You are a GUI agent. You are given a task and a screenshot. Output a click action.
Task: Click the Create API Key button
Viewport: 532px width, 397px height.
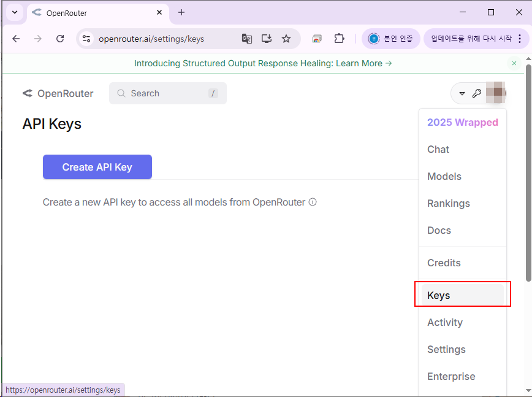click(x=97, y=167)
